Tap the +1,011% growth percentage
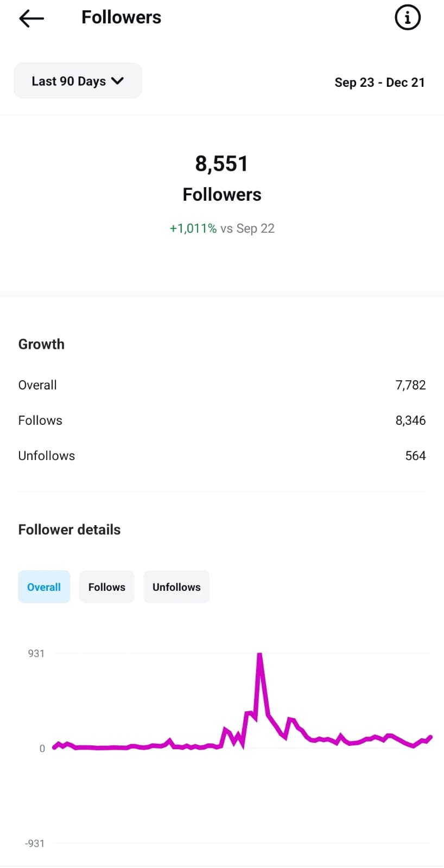Image resolution: width=444 pixels, height=868 pixels. (x=193, y=228)
